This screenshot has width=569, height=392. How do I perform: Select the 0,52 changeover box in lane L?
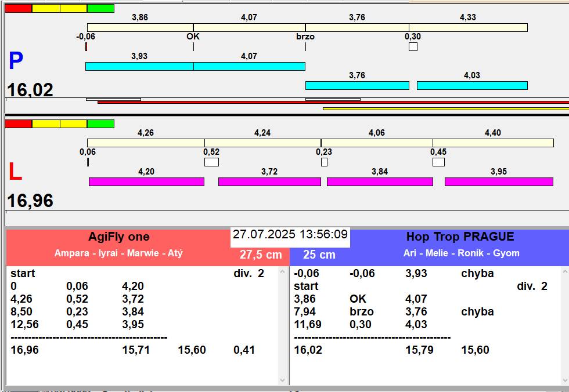pos(211,162)
